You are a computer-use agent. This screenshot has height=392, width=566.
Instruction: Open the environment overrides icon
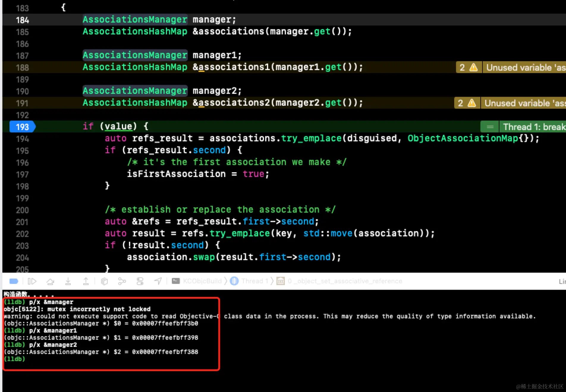[x=140, y=281]
